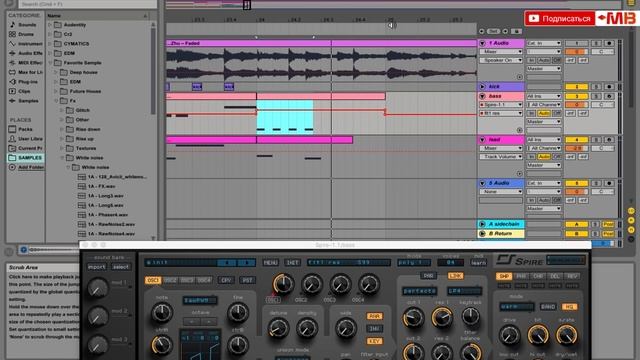Viewport: 640px width, 360px height.
Task: Open the Instruments browser category
Action: click(x=25, y=44)
